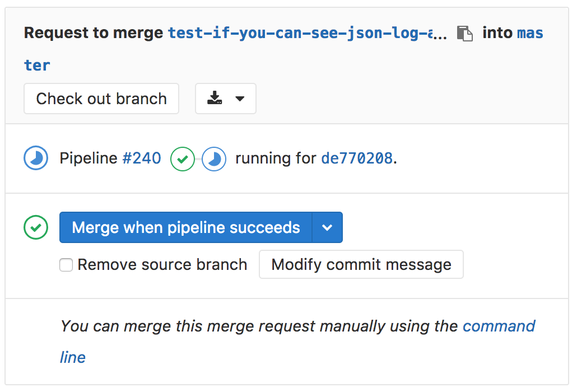Open commit de770208 link
Viewport: 577px width, 392px height.
tap(357, 158)
